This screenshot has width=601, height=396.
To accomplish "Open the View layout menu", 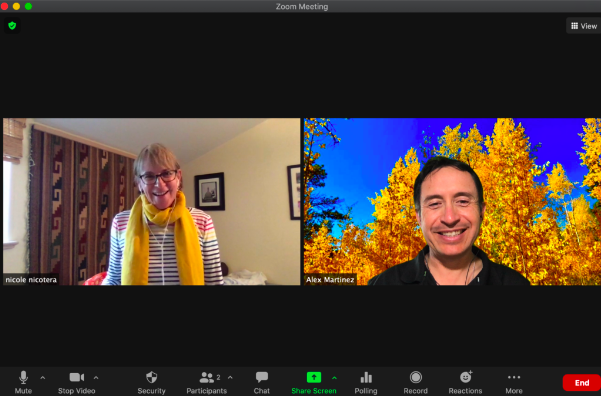I will tap(584, 26).
